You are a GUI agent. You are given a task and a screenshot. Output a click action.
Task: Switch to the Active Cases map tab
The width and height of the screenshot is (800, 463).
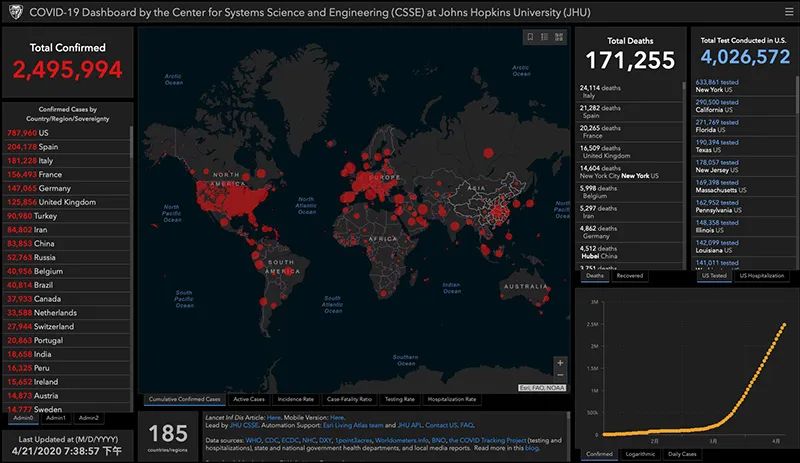tap(248, 399)
